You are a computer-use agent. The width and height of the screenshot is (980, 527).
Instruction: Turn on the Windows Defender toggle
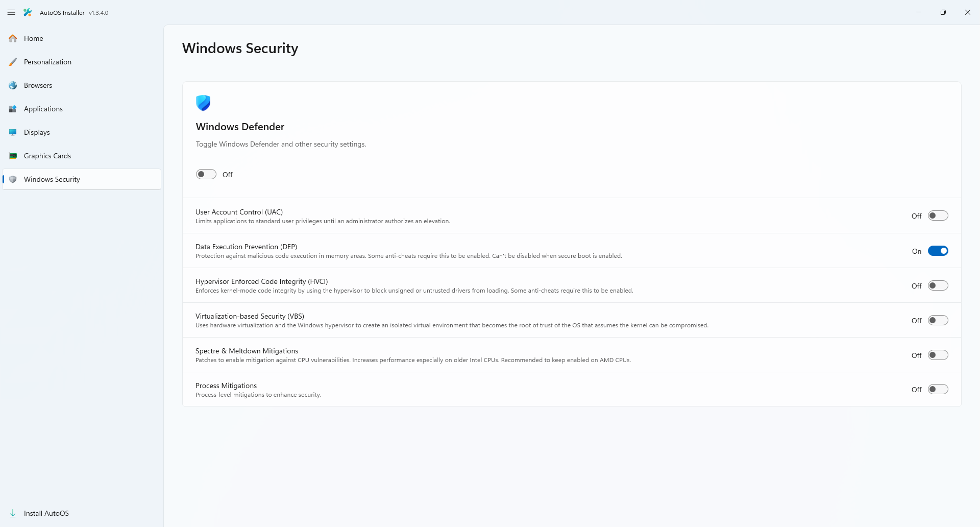[206, 175]
